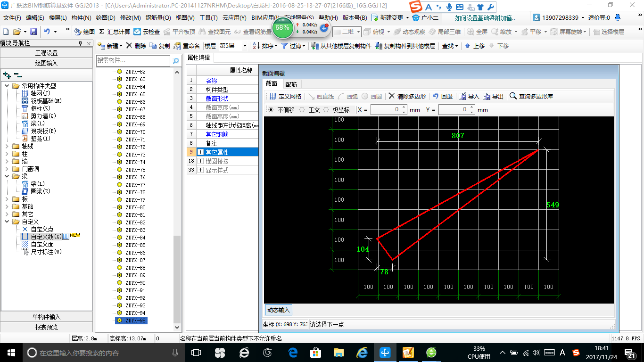Click the 导出 export button
The height and width of the screenshot is (362, 644).
coord(493,96)
